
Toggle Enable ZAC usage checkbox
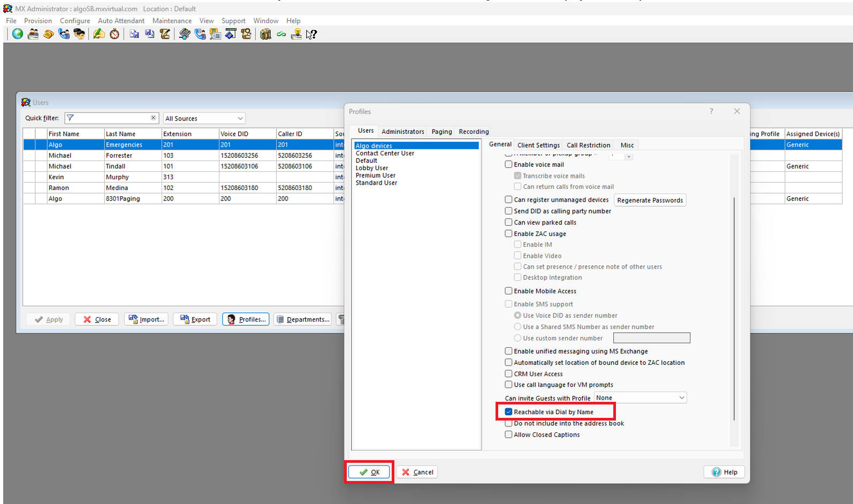tap(508, 233)
